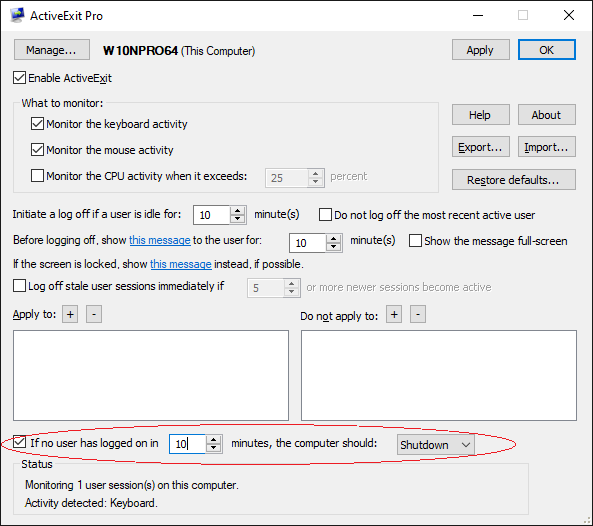The width and height of the screenshot is (593, 526).
Task: Remove an entry from Do not apply to list
Action: point(418,314)
